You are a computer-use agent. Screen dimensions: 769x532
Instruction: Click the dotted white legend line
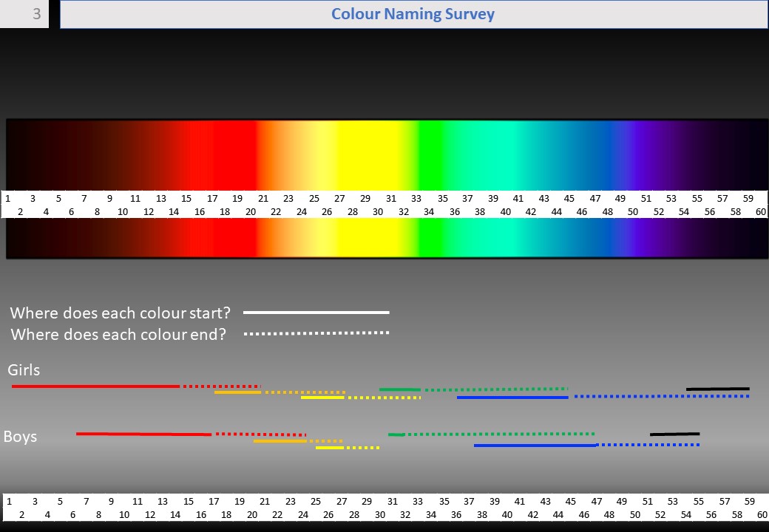click(x=316, y=333)
